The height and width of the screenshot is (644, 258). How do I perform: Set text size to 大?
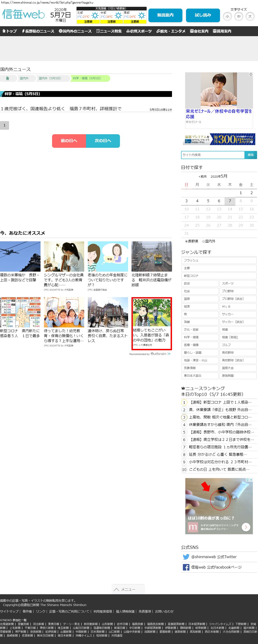250,17
